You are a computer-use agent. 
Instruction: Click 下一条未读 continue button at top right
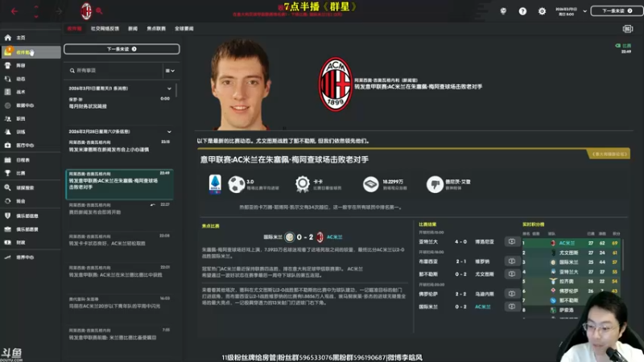617,10
